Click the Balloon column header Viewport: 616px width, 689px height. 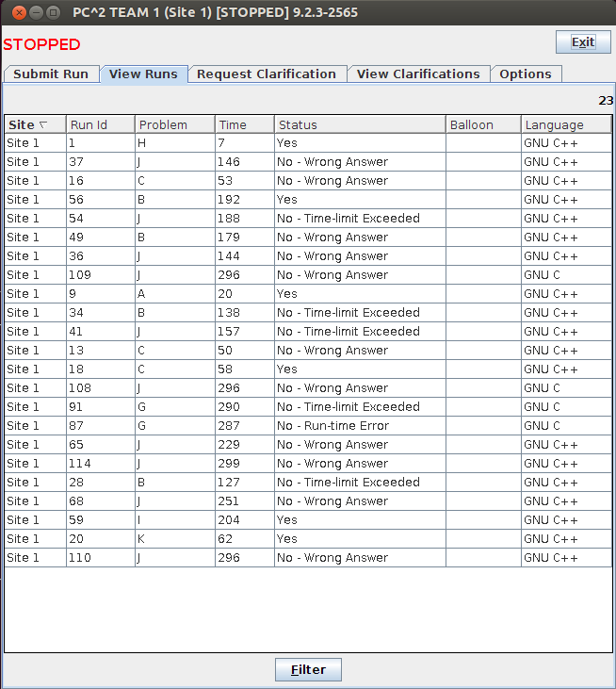(x=482, y=124)
